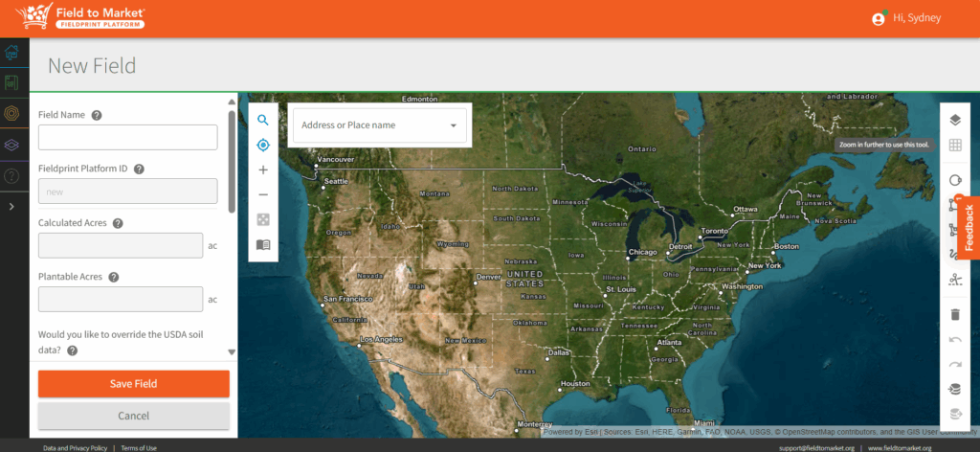The height and width of the screenshot is (452, 980).
Task: Click help icon next to Plantable Acres
Action: coord(113,277)
